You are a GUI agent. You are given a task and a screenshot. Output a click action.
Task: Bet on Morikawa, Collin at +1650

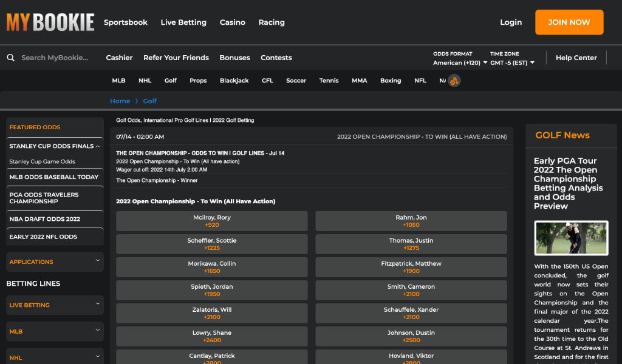coord(212,267)
